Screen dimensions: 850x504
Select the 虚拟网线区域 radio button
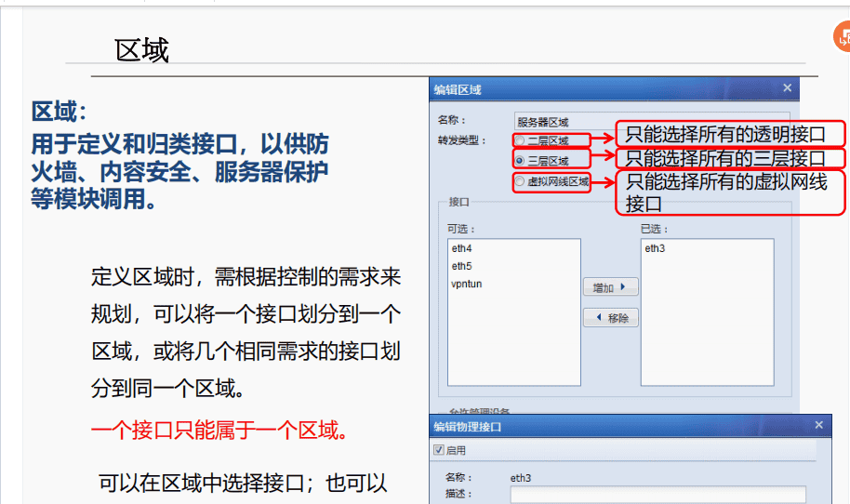pyautogui.click(x=520, y=181)
